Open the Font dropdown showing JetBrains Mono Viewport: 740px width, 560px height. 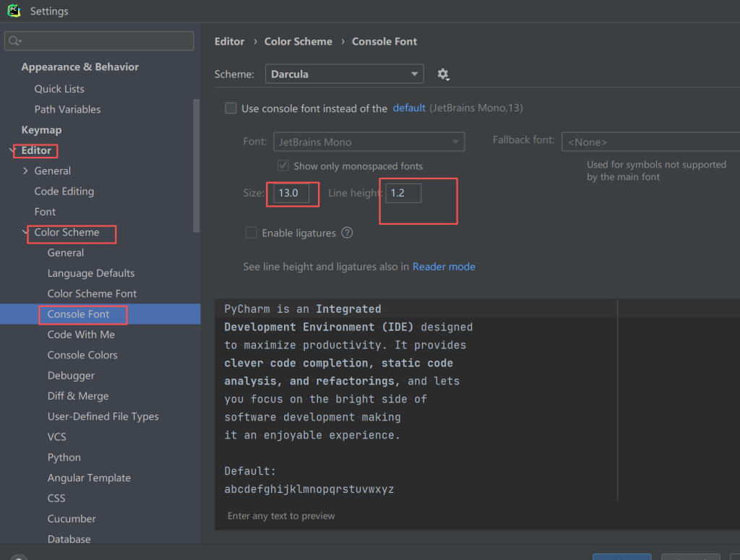click(369, 142)
